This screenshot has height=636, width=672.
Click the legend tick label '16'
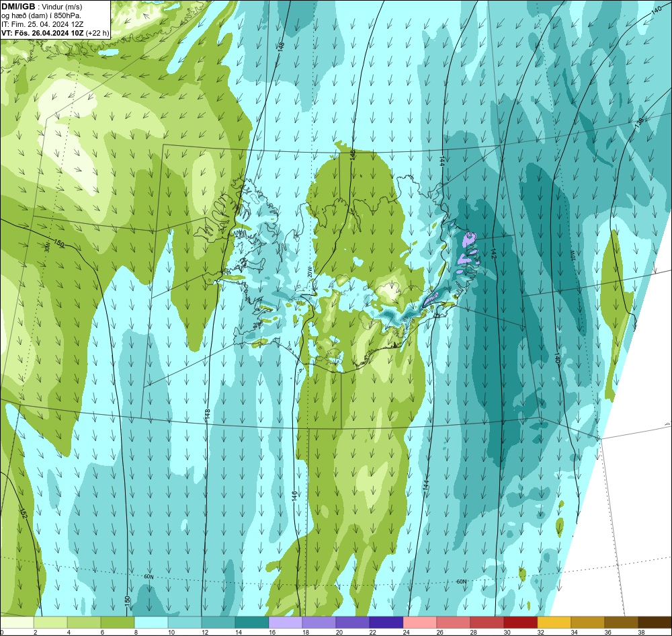(x=272, y=632)
